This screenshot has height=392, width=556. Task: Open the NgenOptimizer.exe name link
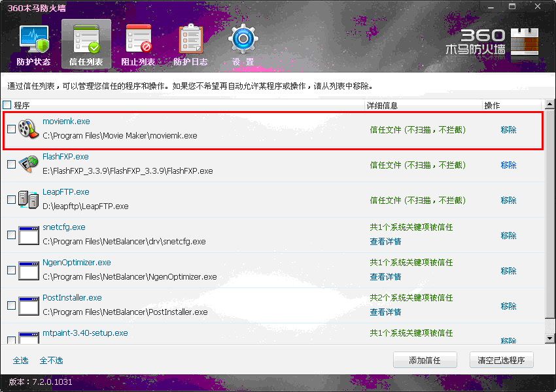(77, 263)
